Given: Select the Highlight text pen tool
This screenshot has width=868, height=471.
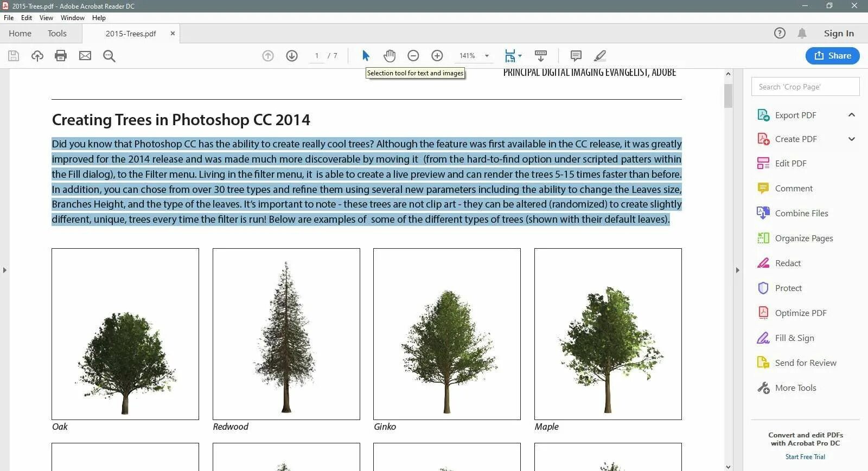Looking at the screenshot, I should point(600,56).
